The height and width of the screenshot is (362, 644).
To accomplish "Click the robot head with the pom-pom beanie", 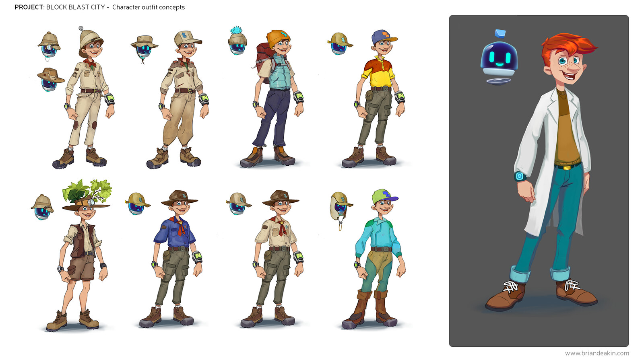I will [237, 40].
